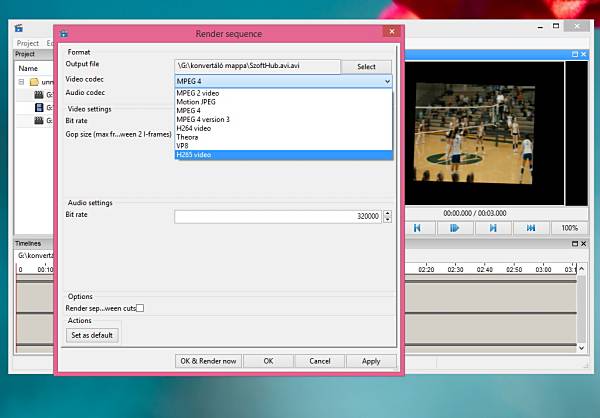Click the Output file path field
The image size is (600, 418).
point(258,66)
